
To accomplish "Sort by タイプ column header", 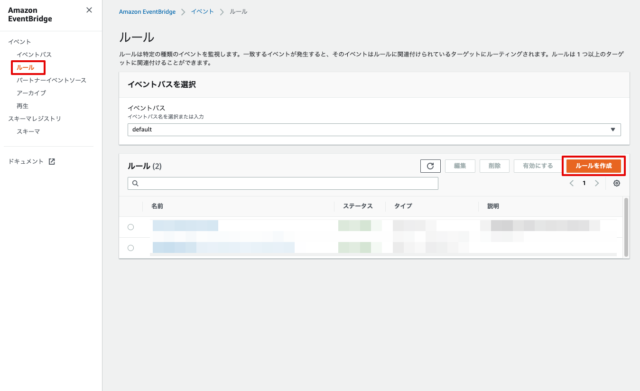I will [403, 206].
